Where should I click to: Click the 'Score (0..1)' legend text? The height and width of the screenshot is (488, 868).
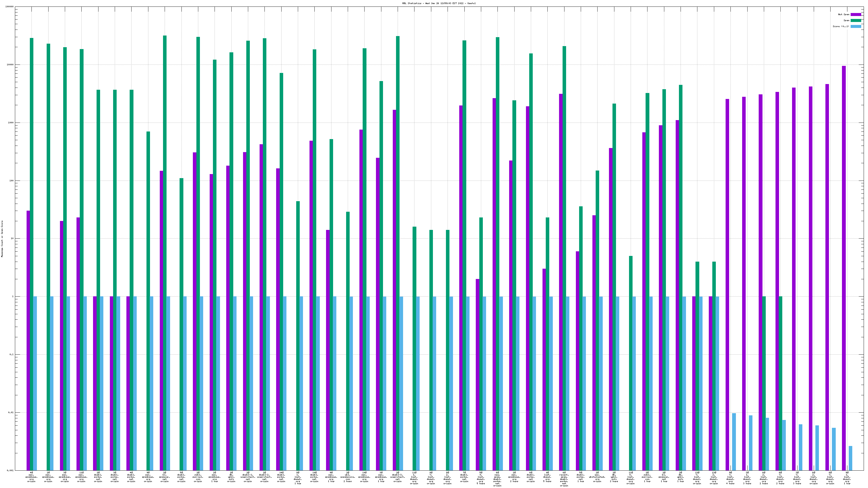tap(841, 26)
